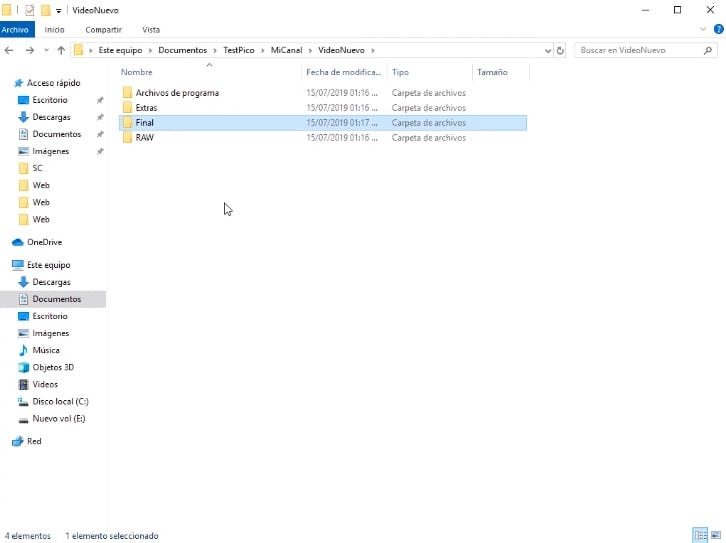
Task: Select the RAW folder
Action: (x=144, y=138)
